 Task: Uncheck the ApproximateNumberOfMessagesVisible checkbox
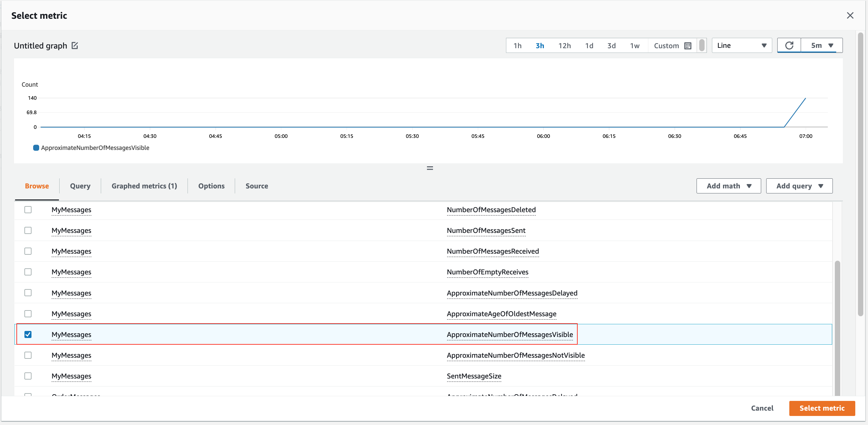[x=28, y=334]
